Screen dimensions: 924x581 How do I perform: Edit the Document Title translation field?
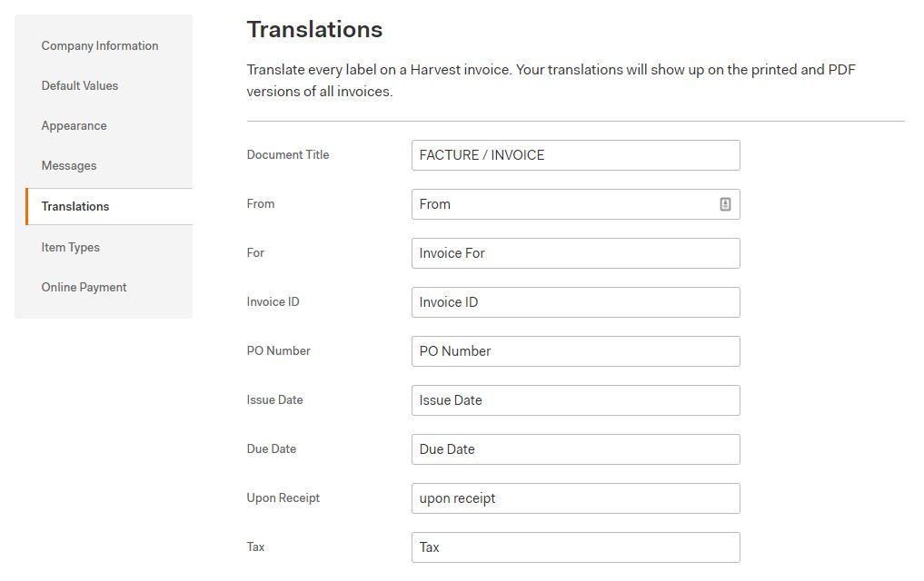coord(575,155)
